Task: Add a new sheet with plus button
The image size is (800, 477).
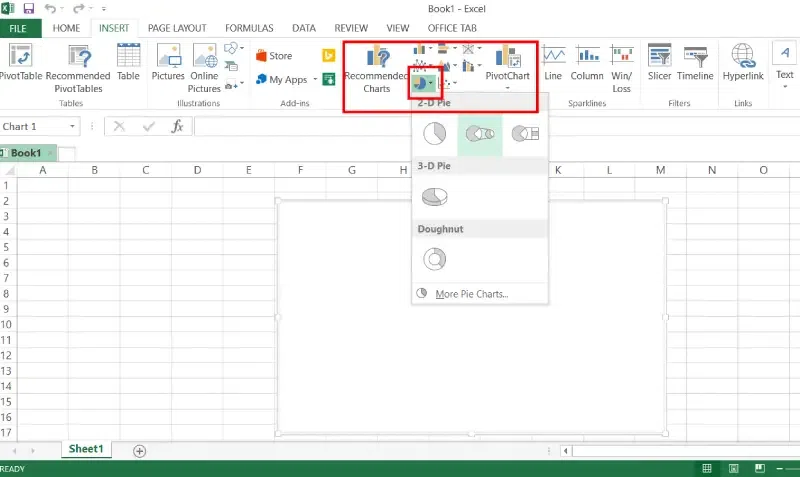Action: point(139,451)
